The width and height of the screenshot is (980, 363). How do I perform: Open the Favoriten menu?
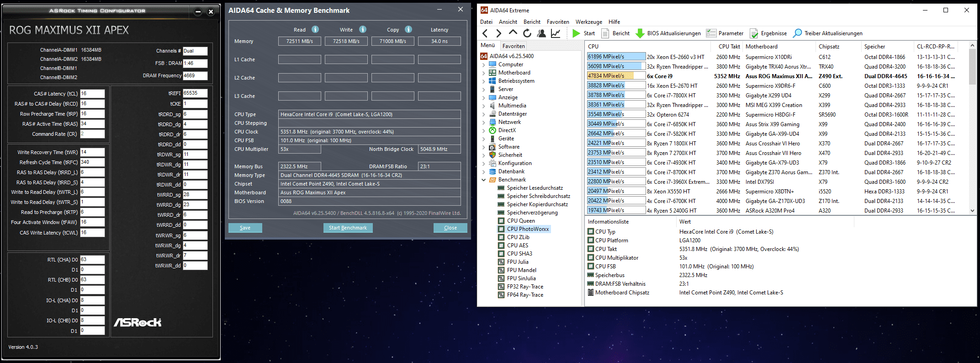coord(558,22)
